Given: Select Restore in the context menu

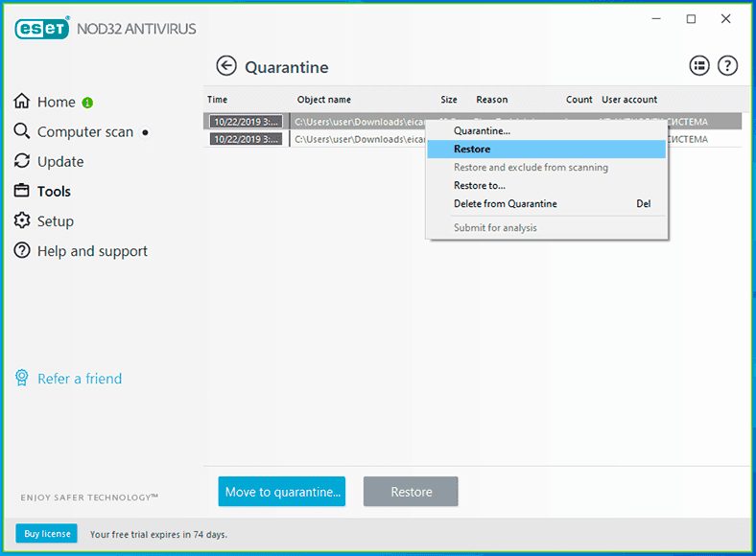Looking at the screenshot, I should pyautogui.click(x=546, y=149).
